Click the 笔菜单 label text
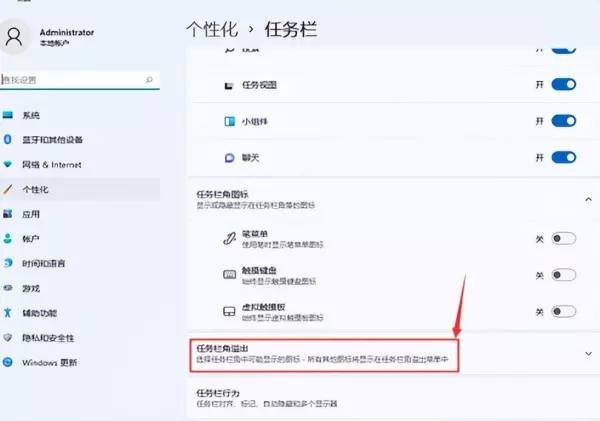Screen dimensions: 600x421 pyautogui.click(x=254, y=233)
